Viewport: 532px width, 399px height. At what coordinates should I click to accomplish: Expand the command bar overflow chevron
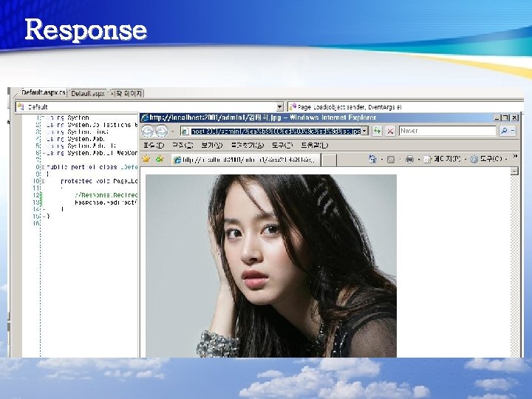click(x=516, y=157)
